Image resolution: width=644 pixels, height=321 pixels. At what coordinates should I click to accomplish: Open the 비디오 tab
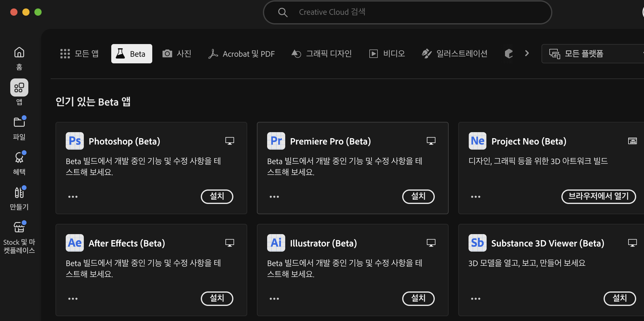pos(387,54)
